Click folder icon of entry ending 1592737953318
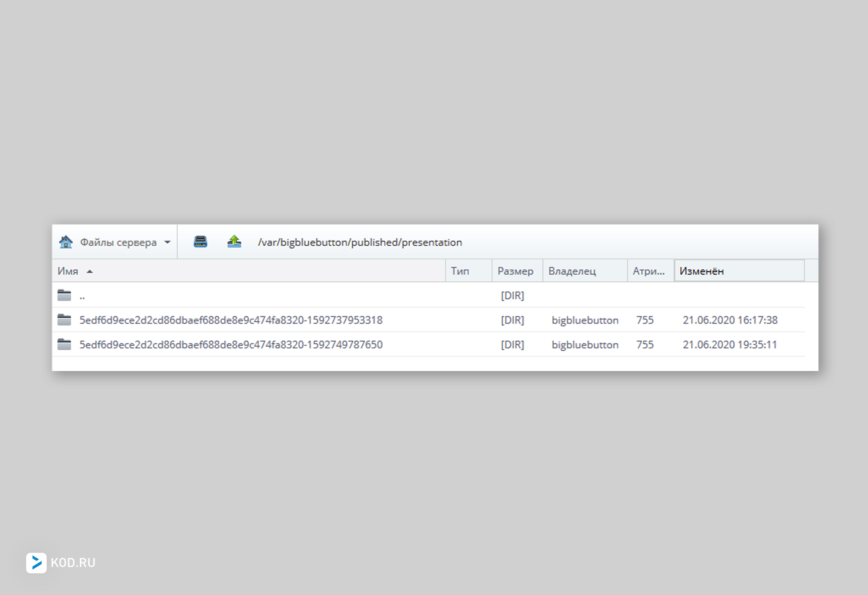 coord(64,320)
